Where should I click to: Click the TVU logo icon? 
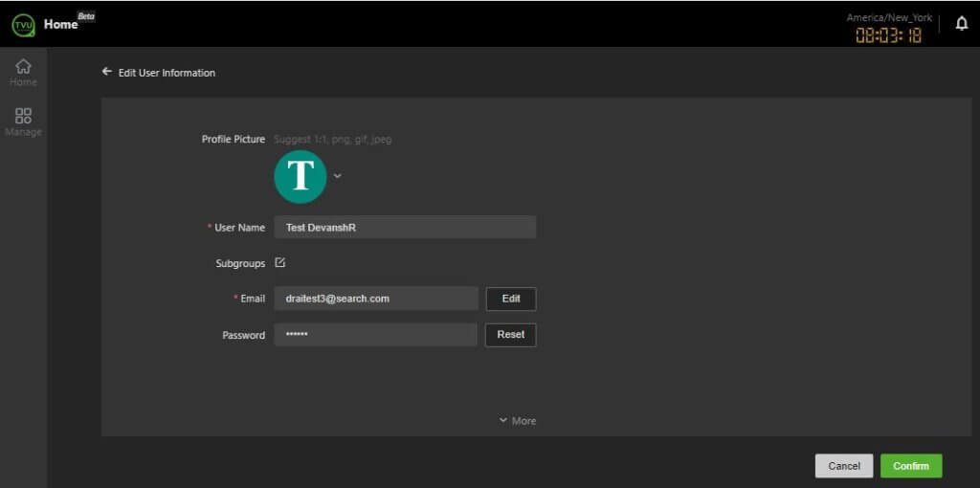pos(23,25)
